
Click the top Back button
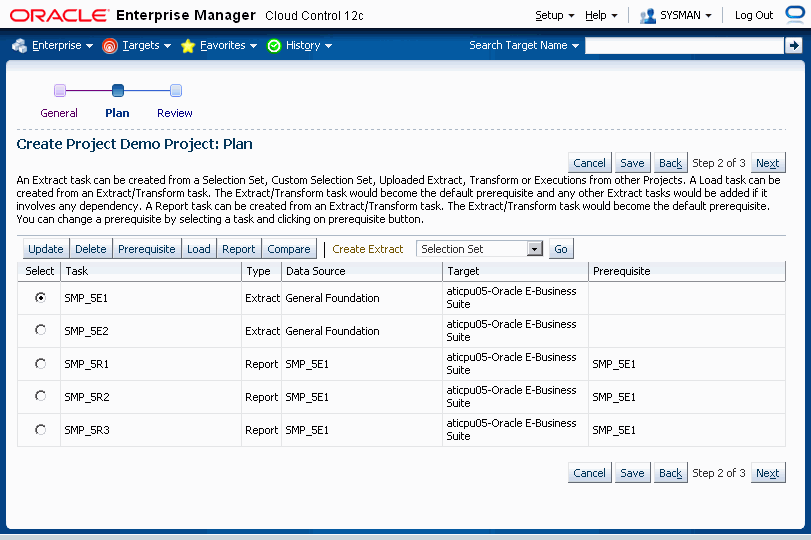click(x=670, y=163)
